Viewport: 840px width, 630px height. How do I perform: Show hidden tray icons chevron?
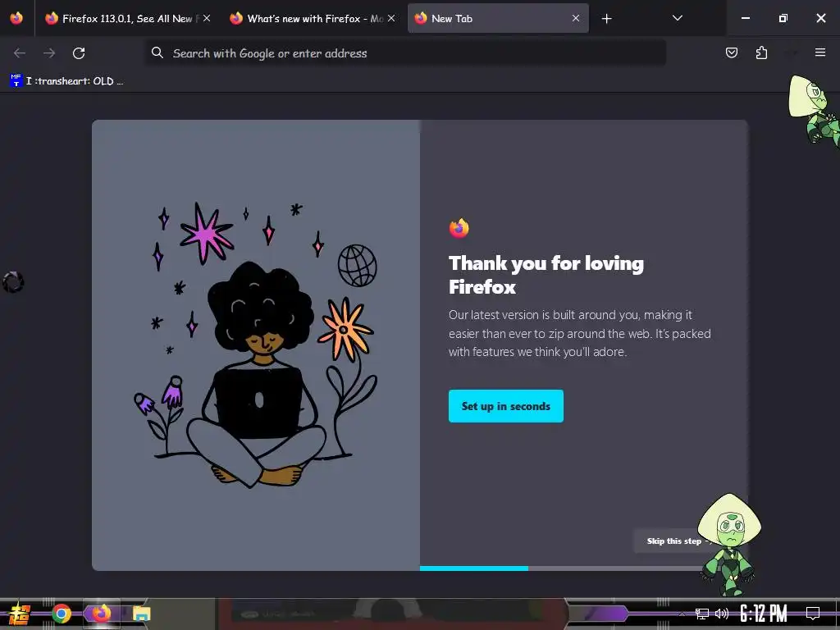click(x=682, y=614)
